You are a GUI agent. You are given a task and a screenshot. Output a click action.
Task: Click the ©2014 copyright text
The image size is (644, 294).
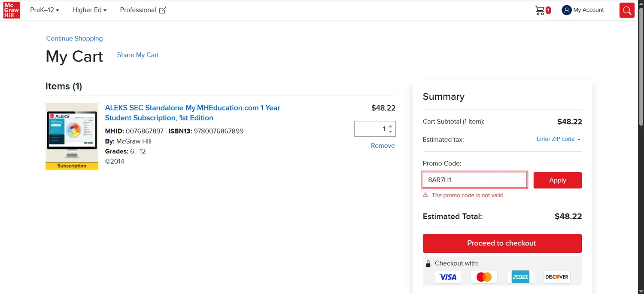pyautogui.click(x=115, y=162)
